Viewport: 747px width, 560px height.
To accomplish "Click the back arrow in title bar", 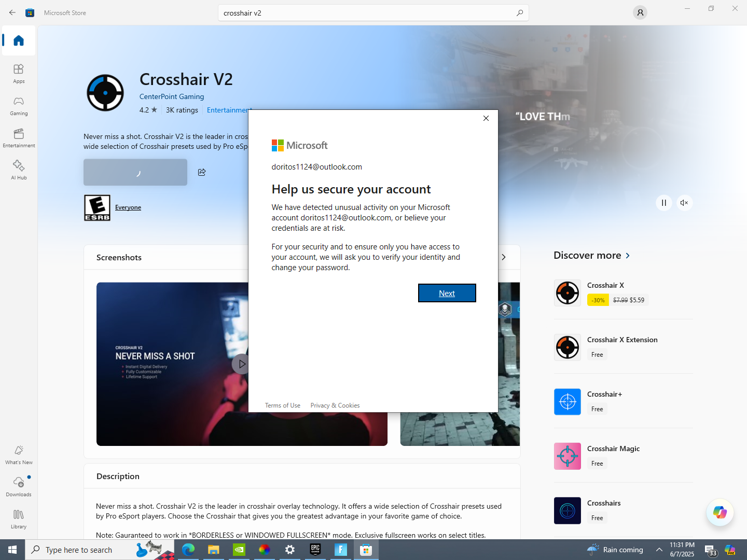I will [x=12, y=12].
